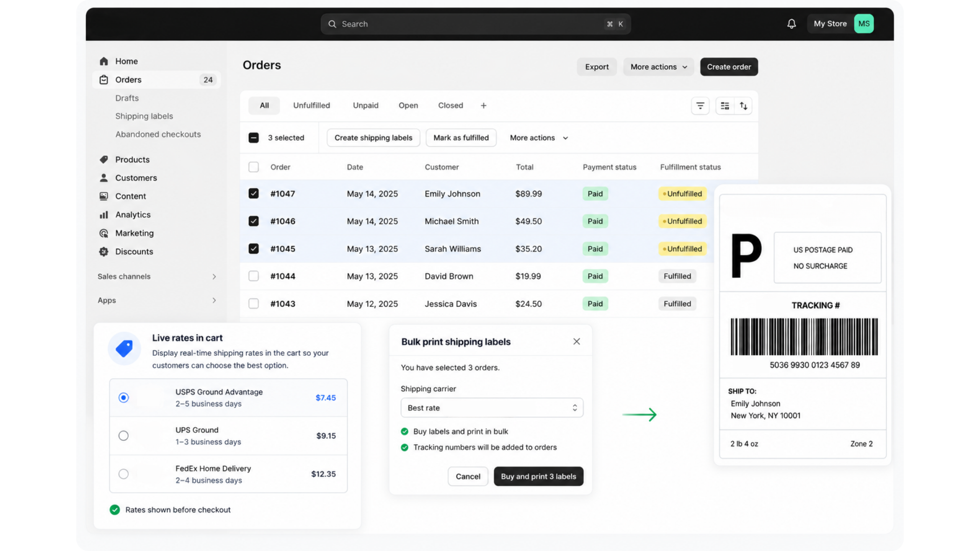Screen dimensions: 980x551
Task: Click Fulfilled badge on order #1043
Action: tap(677, 303)
